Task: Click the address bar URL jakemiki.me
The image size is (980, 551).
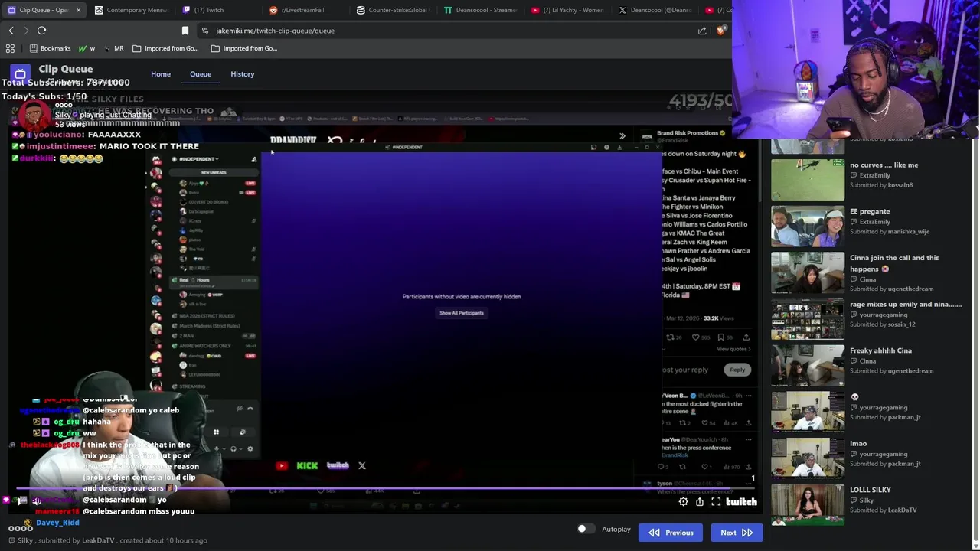Action: pos(275,31)
